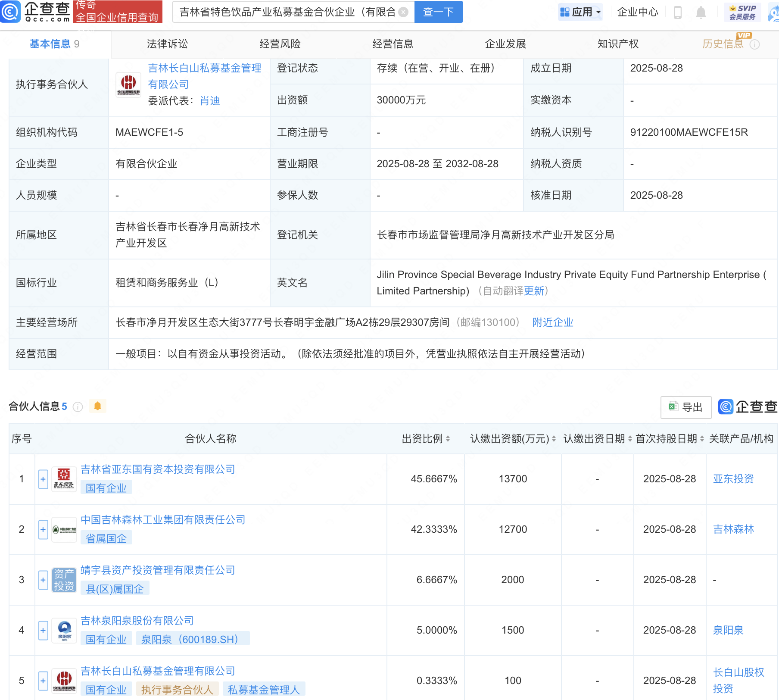Expand partner row 吉林泉阳泉股份
779x700 pixels.
[x=43, y=631]
